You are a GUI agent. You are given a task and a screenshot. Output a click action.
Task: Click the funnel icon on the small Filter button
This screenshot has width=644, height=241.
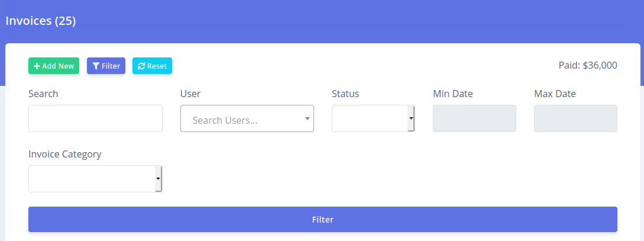click(x=95, y=66)
